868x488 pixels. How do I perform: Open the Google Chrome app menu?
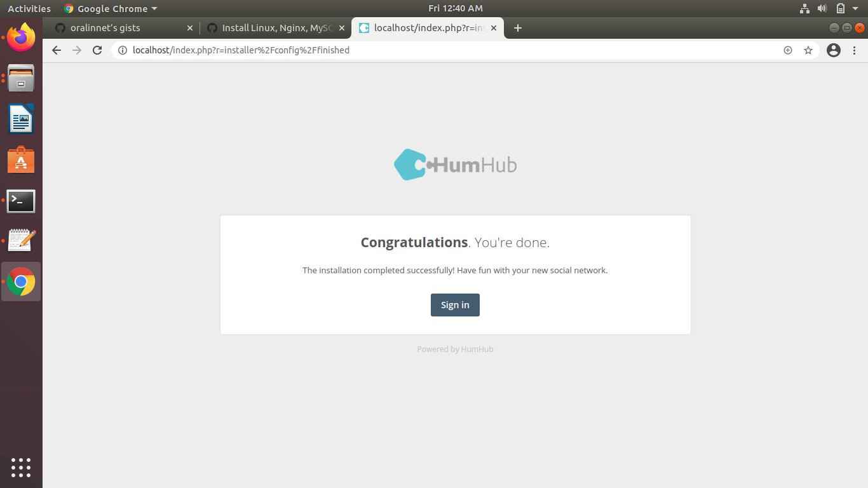click(x=111, y=8)
